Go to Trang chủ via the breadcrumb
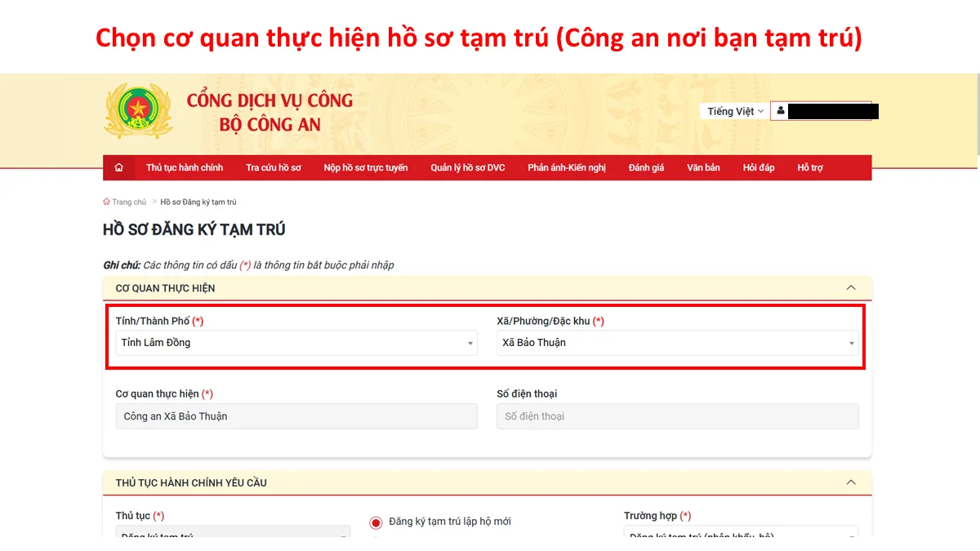The width and height of the screenshot is (980, 551). 125,202
